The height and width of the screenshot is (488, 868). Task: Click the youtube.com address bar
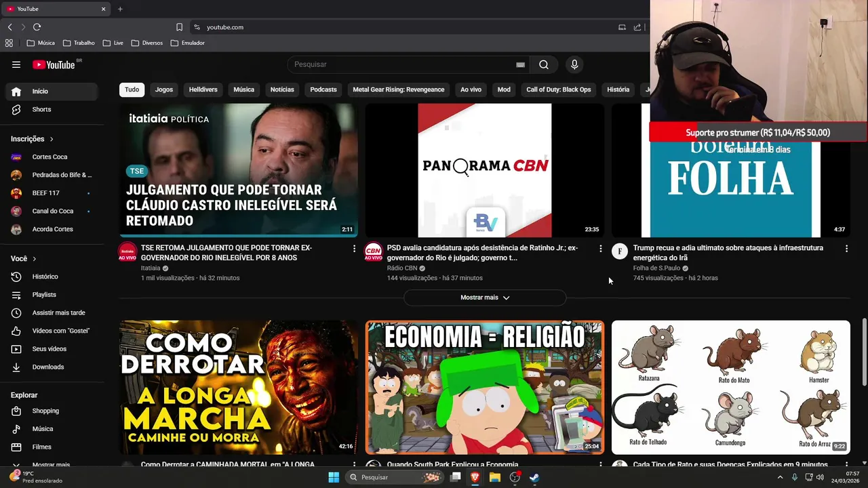tap(407, 27)
